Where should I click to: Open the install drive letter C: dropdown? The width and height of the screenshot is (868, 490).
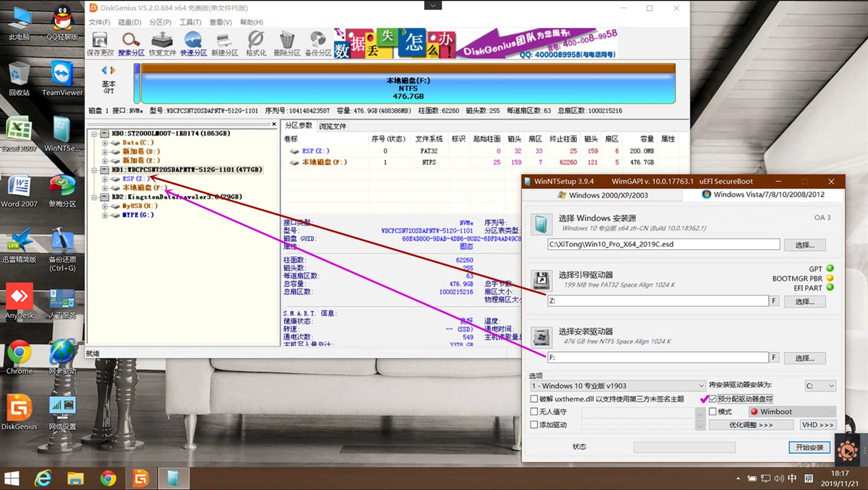click(820, 386)
